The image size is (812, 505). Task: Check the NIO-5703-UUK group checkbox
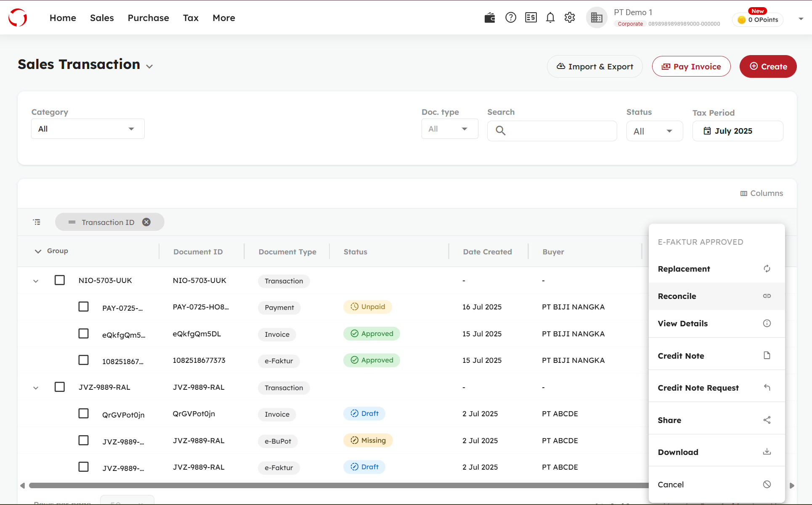(x=60, y=280)
